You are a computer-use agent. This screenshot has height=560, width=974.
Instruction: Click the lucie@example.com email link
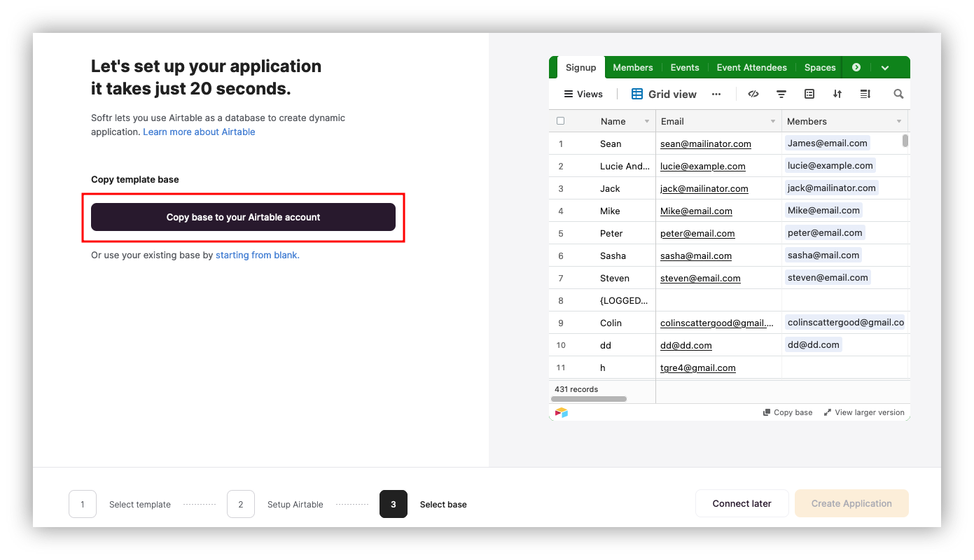[703, 166]
